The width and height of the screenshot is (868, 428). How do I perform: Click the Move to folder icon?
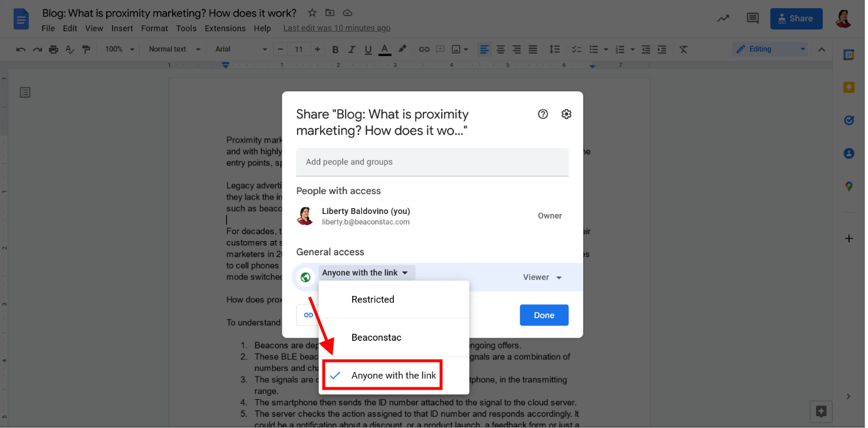click(x=330, y=13)
